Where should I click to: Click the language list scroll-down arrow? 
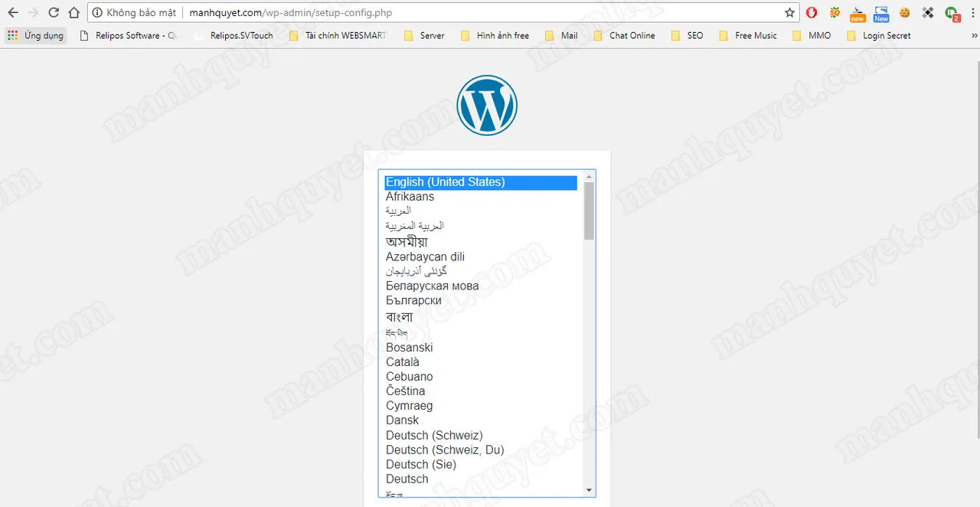point(589,490)
